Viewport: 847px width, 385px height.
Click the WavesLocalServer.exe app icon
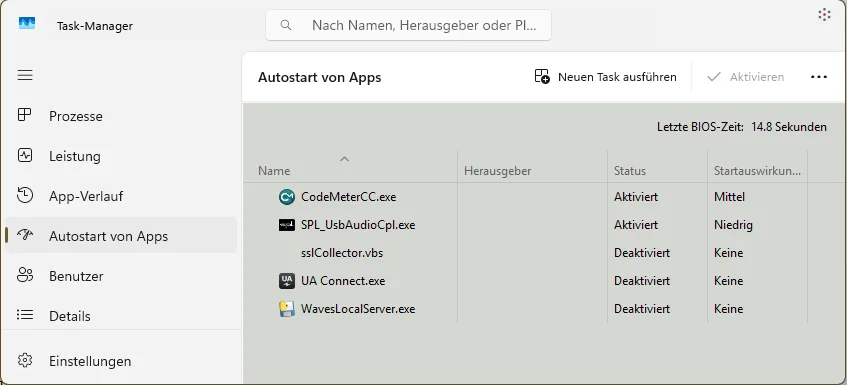point(286,309)
